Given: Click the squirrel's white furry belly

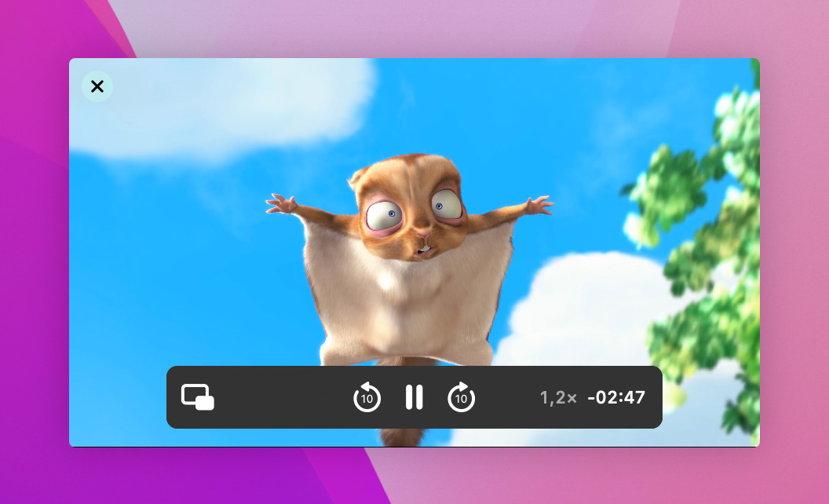Looking at the screenshot, I should [x=408, y=298].
